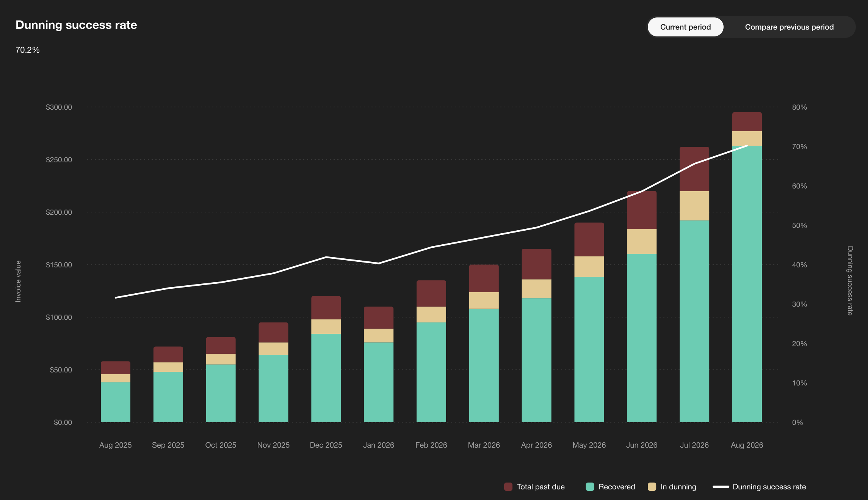This screenshot has height=500, width=868.
Task: Click the $100.00 axis value
Action: click(x=59, y=317)
